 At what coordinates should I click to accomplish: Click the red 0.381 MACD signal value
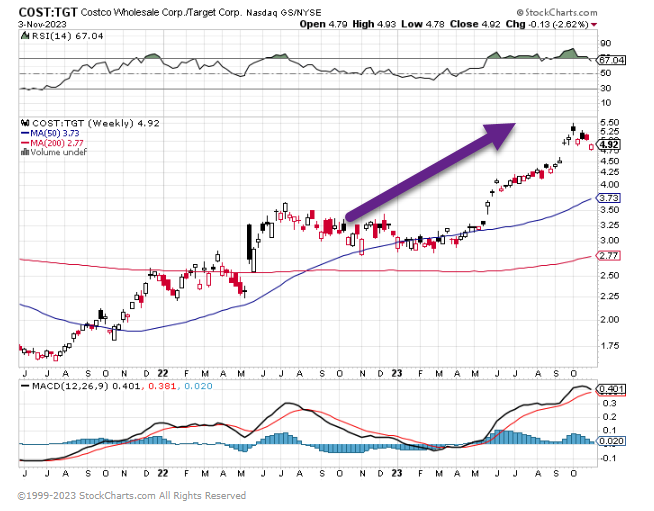pyautogui.click(x=162, y=386)
